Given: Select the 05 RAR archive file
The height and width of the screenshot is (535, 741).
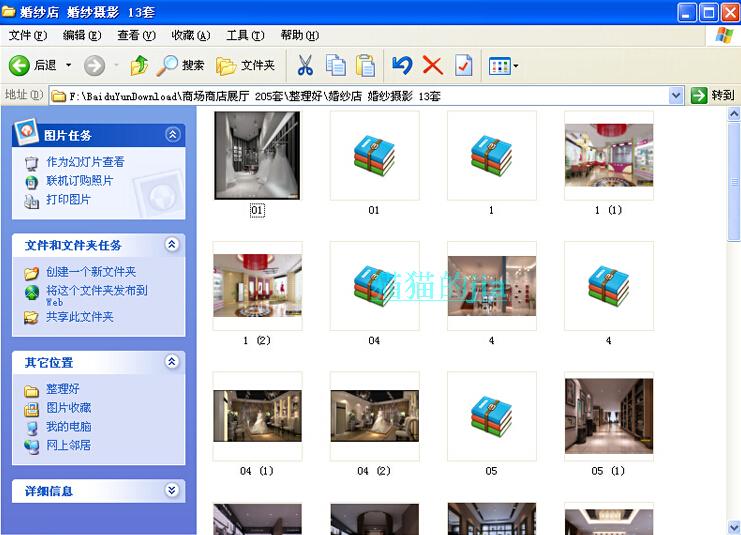Looking at the screenshot, I should click(x=491, y=417).
